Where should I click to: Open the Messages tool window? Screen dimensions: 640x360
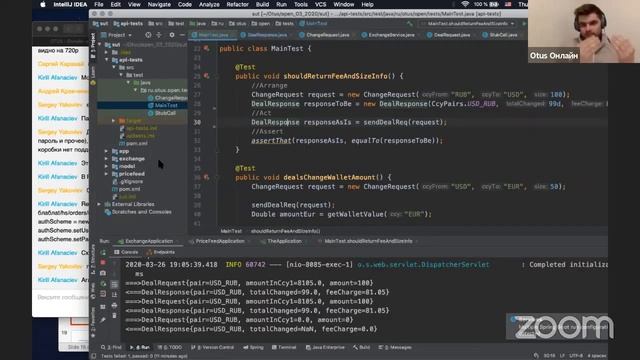click(395, 348)
